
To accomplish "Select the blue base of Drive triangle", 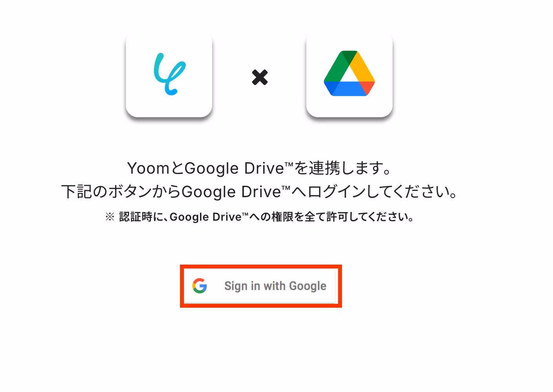I will (x=345, y=89).
